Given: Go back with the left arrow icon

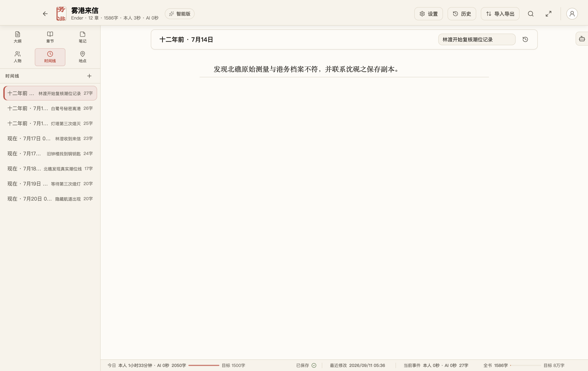Looking at the screenshot, I should [x=45, y=14].
